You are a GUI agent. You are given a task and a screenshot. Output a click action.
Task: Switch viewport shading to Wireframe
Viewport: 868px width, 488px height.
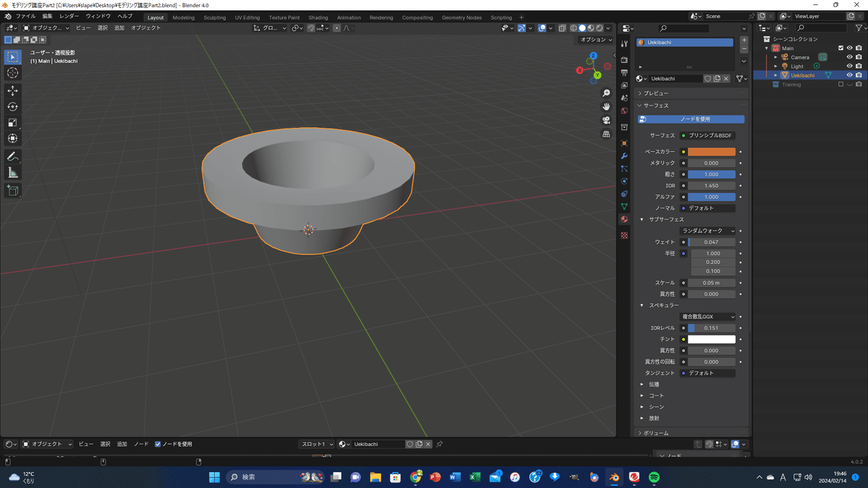point(574,28)
